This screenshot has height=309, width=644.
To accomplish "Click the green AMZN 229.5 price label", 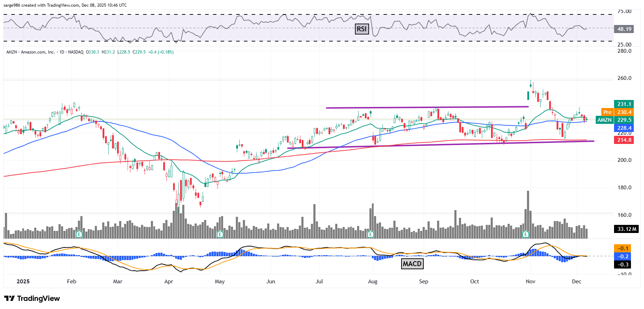I will click(x=615, y=120).
